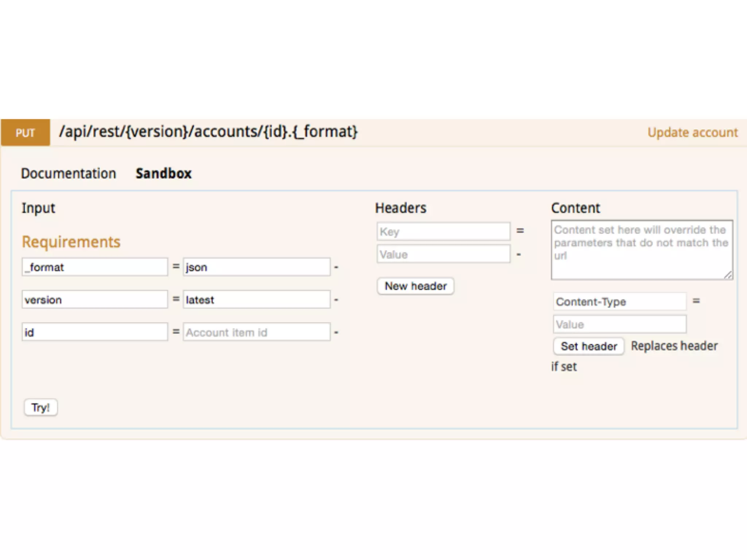The height and width of the screenshot is (560, 747).
Task: Click the Update account endpoint title
Action: pyautogui.click(x=692, y=132)
